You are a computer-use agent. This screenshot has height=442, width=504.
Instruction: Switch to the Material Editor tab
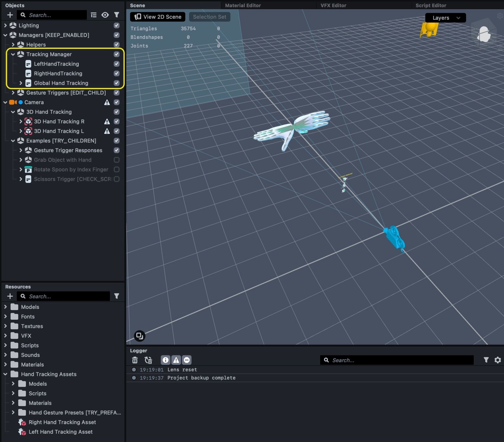243,5
